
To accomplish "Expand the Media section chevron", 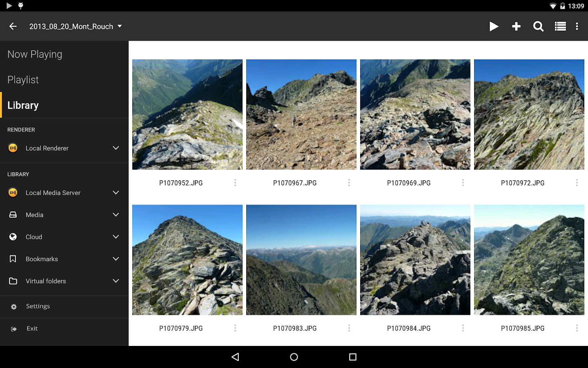I will [116, 215].
